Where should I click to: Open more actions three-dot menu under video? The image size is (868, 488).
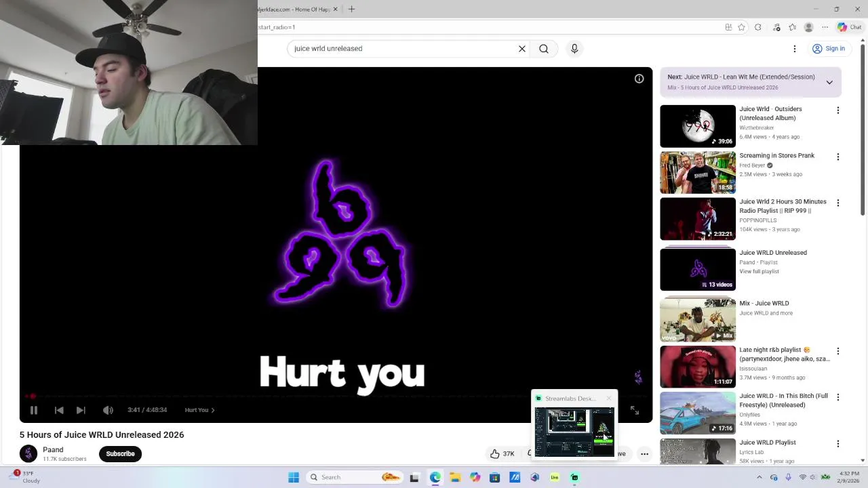[x=644, y=454]
